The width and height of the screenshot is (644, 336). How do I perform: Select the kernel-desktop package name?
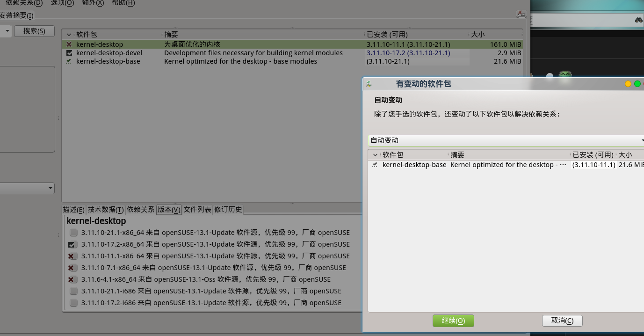[100, 44]
